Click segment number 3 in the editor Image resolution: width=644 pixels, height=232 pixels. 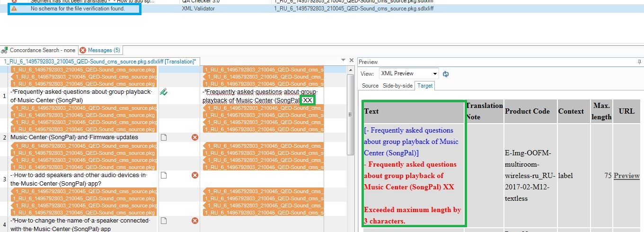pos(4,179)
